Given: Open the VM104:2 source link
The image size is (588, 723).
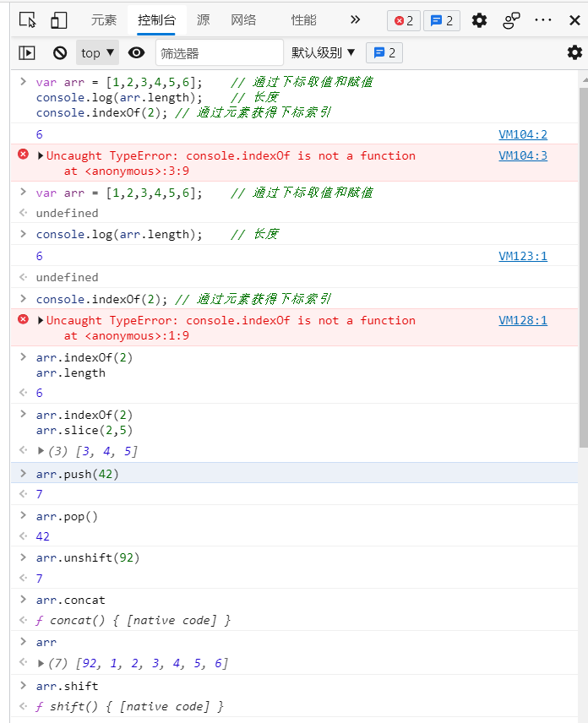Looking at the screenshot, I should click(522, 134).
